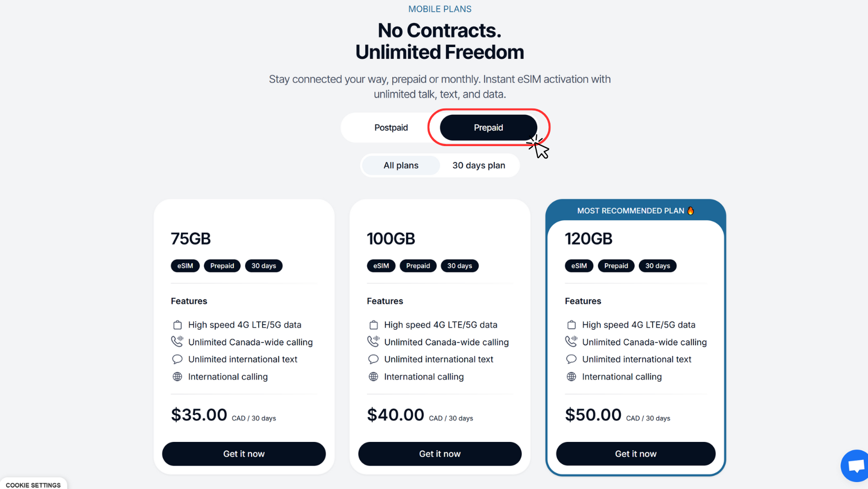Click the phone calling icon in 75GB plan
The height and width of the screenshot is (489, 868).
[x=177, y=342]
